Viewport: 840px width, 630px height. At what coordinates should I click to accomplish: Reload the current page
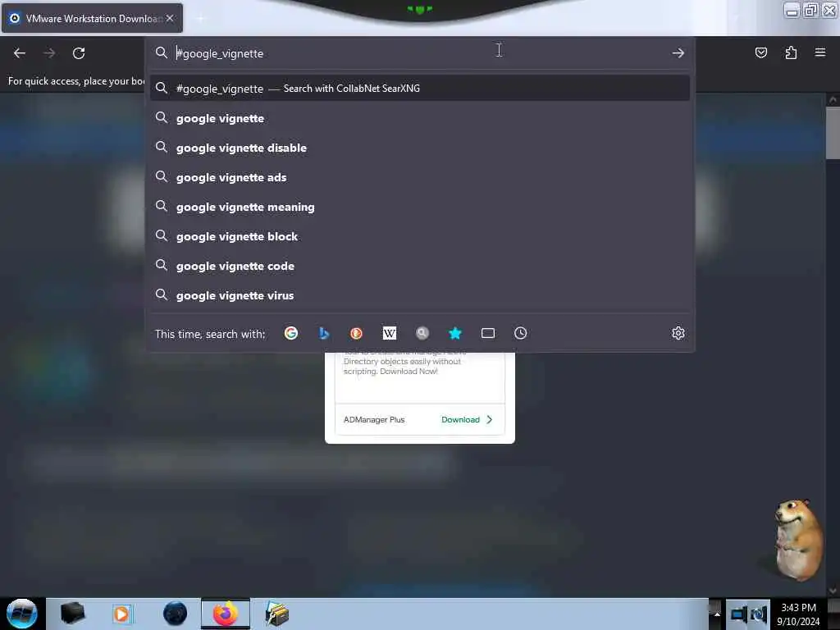[x=79, y=53]
